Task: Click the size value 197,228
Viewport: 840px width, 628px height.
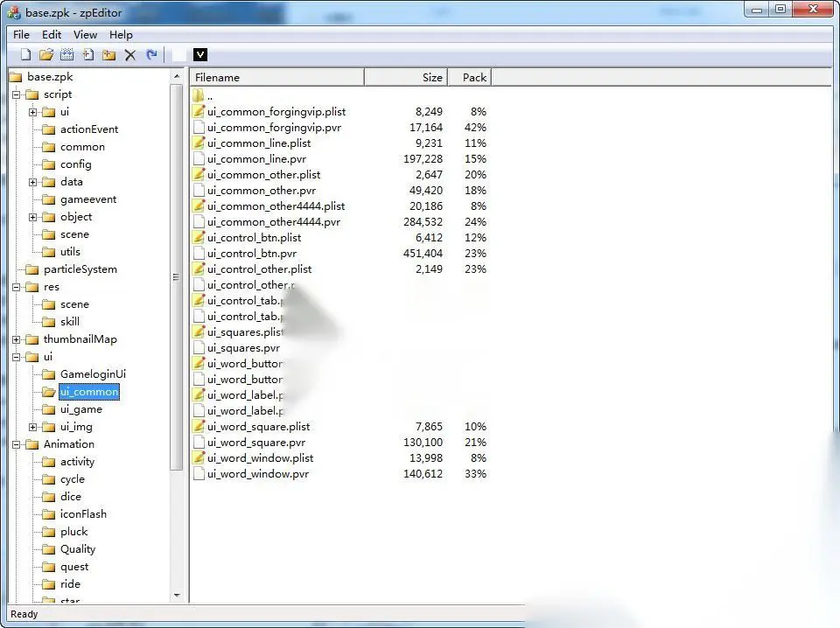Action: pyautogui.click(x=423, y=159)
